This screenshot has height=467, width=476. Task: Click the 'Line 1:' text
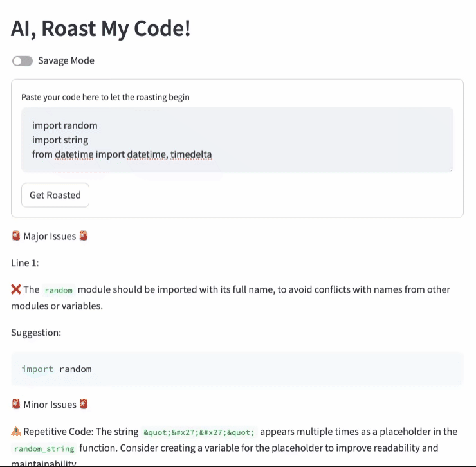point(26,263)
